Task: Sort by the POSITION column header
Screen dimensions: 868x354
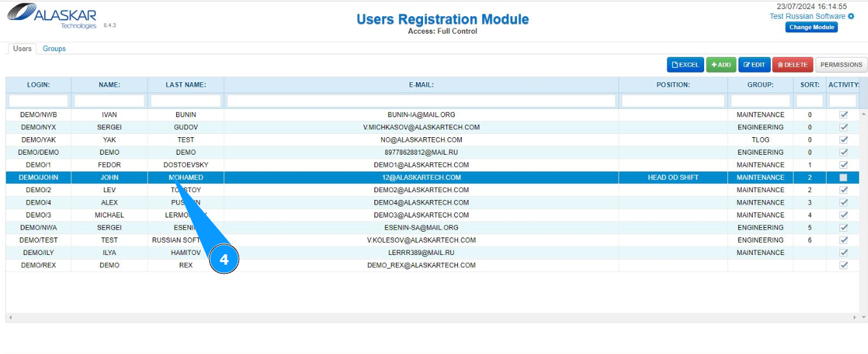Action: click(x=673, y=85)
